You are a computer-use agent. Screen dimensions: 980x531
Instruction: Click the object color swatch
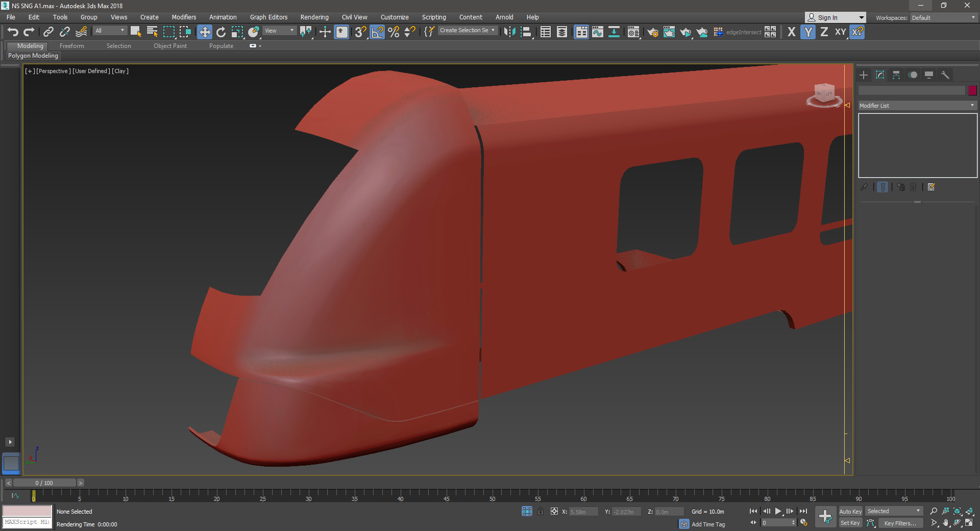pyautogui.click(x=972, y=90)
